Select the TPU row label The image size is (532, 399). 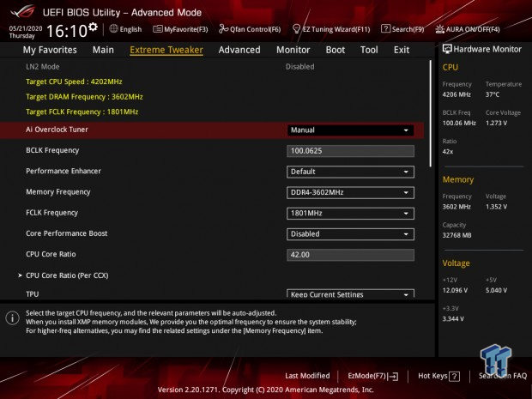33,294
